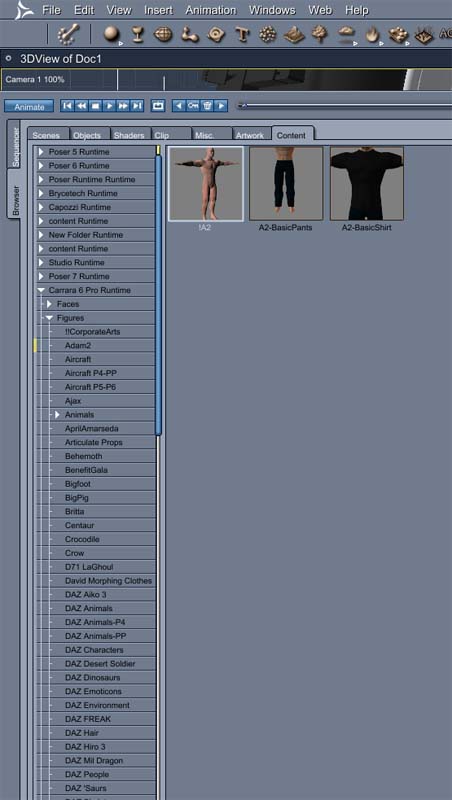Click the delete keyframe trash icon
The image size is (452, 800).
pyautogui.click(x=207, y=106)
